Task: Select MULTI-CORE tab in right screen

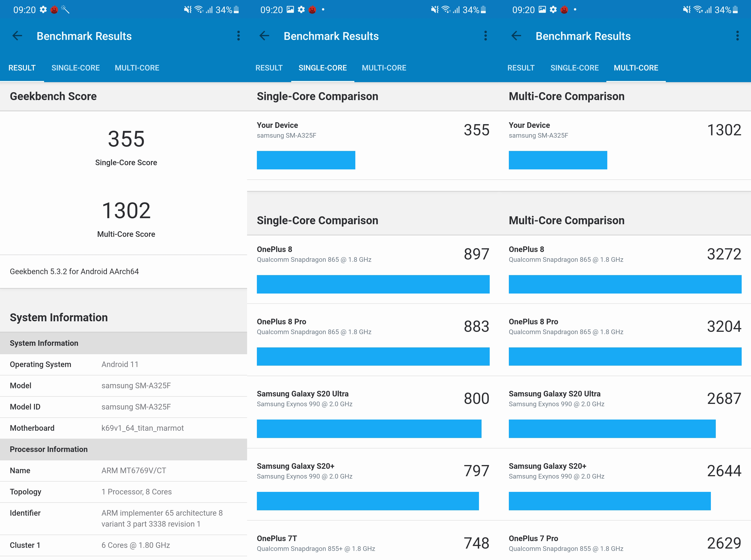Action: click(636, 68)
